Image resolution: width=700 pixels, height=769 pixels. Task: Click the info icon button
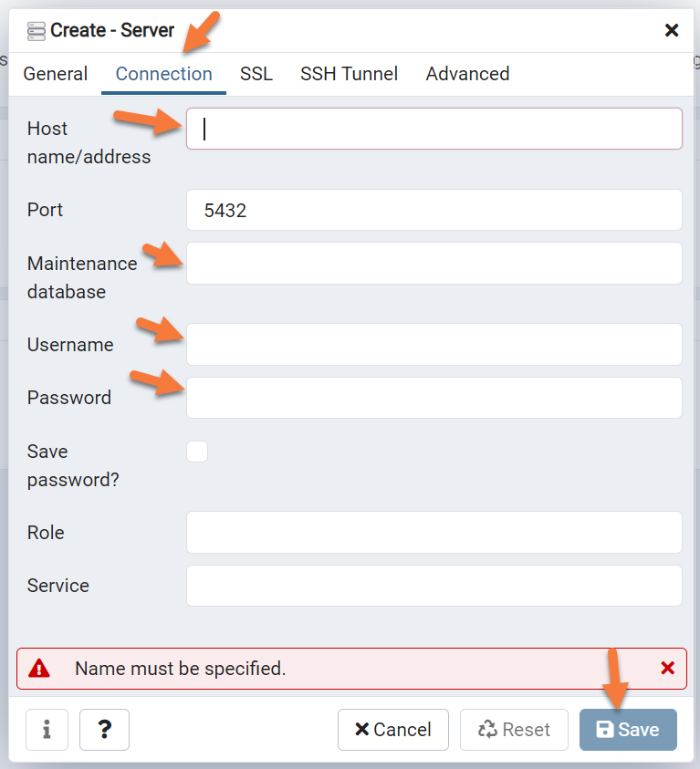[47, 730]
